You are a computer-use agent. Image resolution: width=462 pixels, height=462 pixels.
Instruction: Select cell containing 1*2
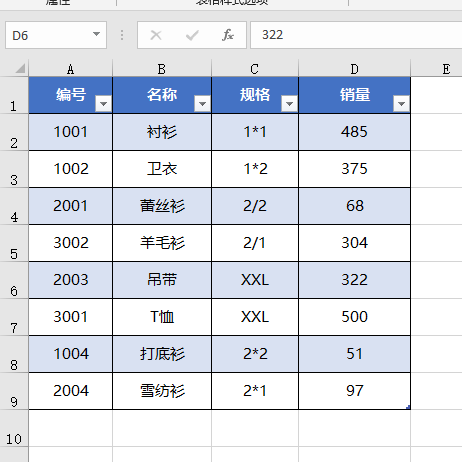[255, 169]
